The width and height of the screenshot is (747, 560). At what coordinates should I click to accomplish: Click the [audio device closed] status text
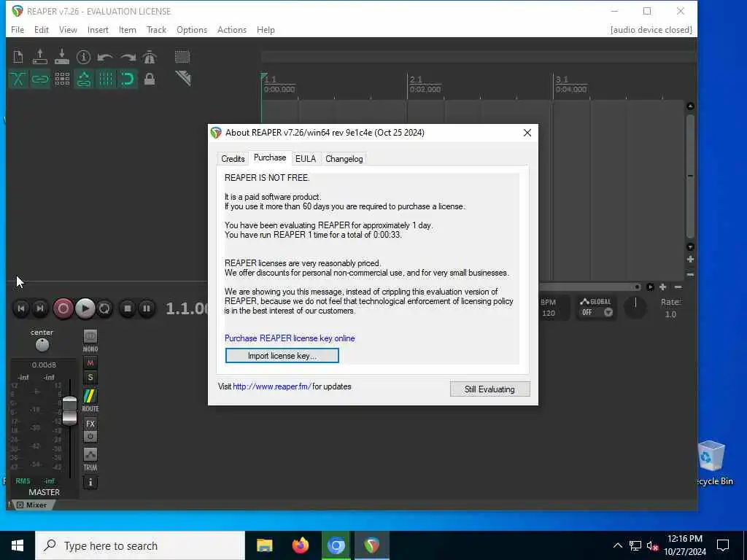click(x=651, y=29)
